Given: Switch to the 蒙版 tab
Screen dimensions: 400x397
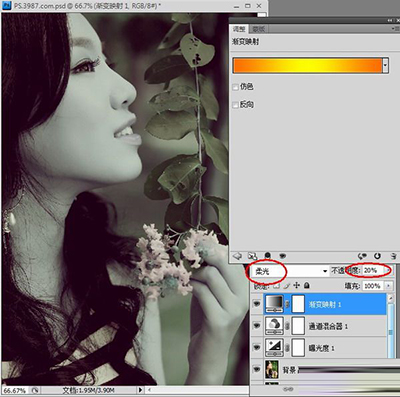Looking at the screenshot, I should pyautogui.click(x=258, y=29).
